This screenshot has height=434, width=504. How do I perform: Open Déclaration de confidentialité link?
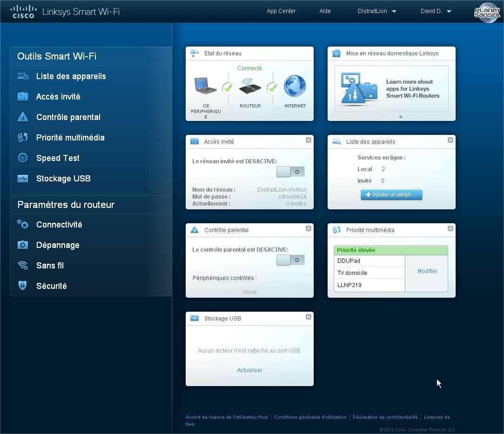click(385, 417)
